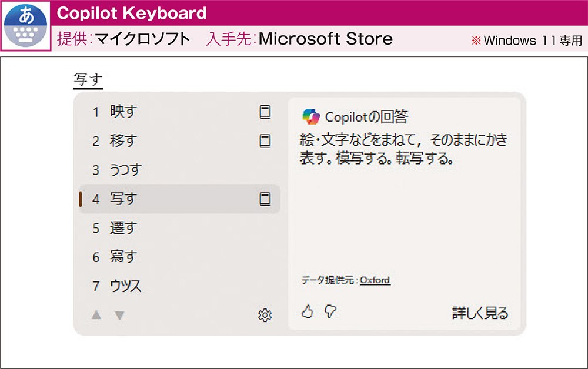Go to previous candidate page arrow

point(96,315)
